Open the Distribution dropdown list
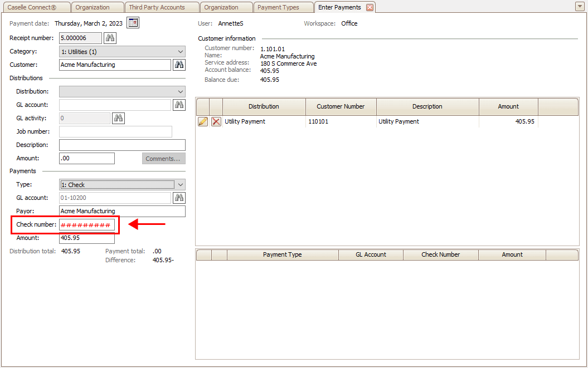Image resolution: width=588 pixels, height=368 pixels. click(180, 91)
